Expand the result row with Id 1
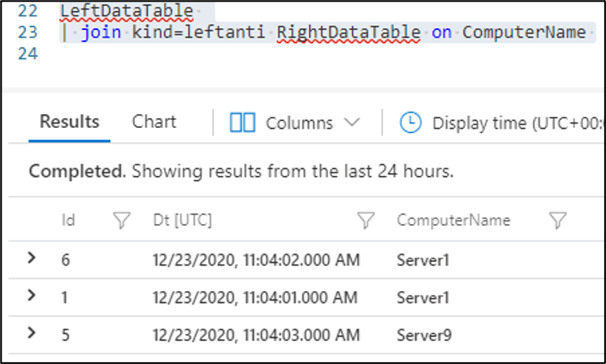Screen dimensions: 606x364 pos(33,295)
